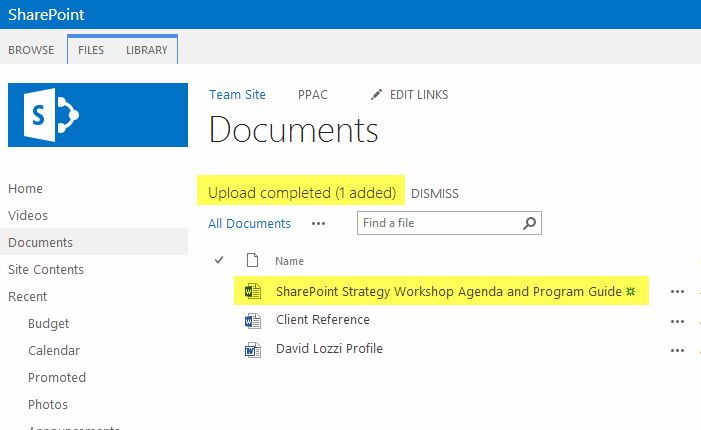The image size is (701, 430).
Task: Toggle the select-all checkmark in header
Action: tap(219, 261)
